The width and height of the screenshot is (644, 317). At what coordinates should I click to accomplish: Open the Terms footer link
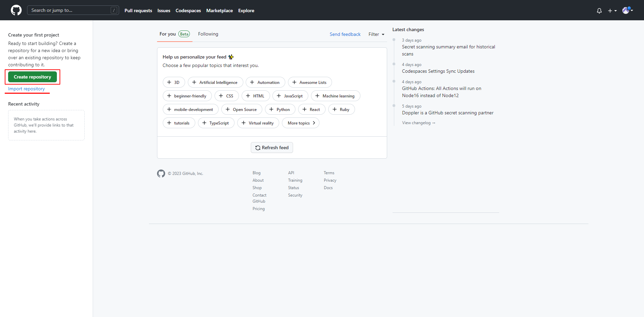329,173
